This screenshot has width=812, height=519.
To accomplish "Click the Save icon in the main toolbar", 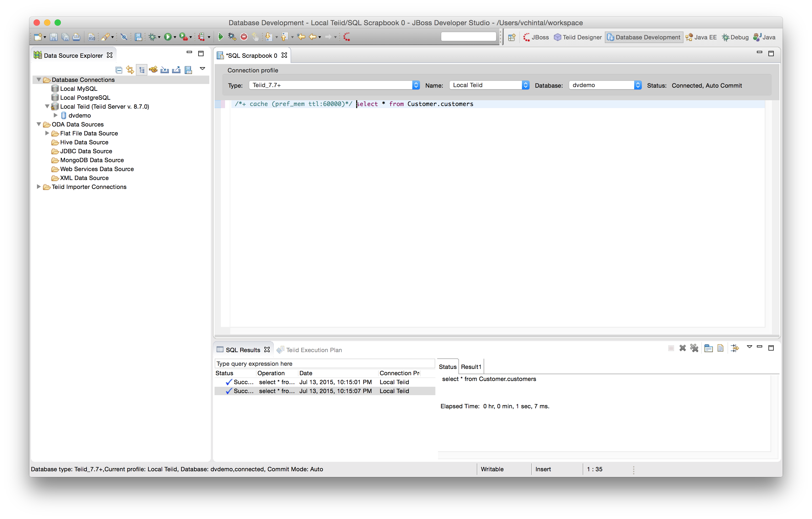I will click(53, 37).
